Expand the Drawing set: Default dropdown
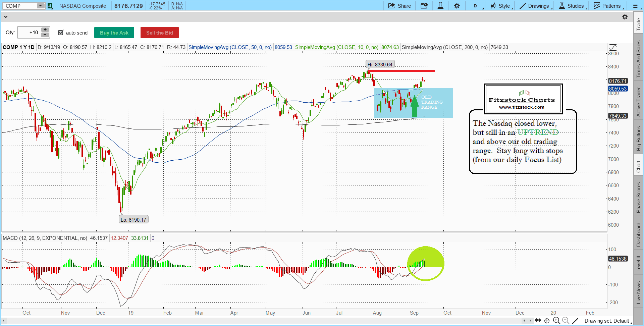This screenshot has width=644, height=326. (x=607, y=321)
